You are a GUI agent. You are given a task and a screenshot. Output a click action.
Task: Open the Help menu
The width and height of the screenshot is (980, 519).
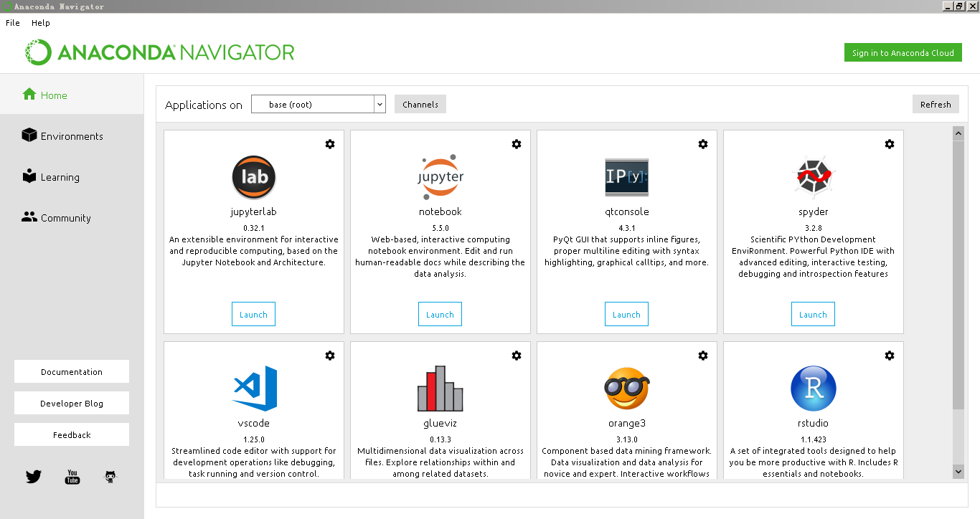(x=41, y=23)
